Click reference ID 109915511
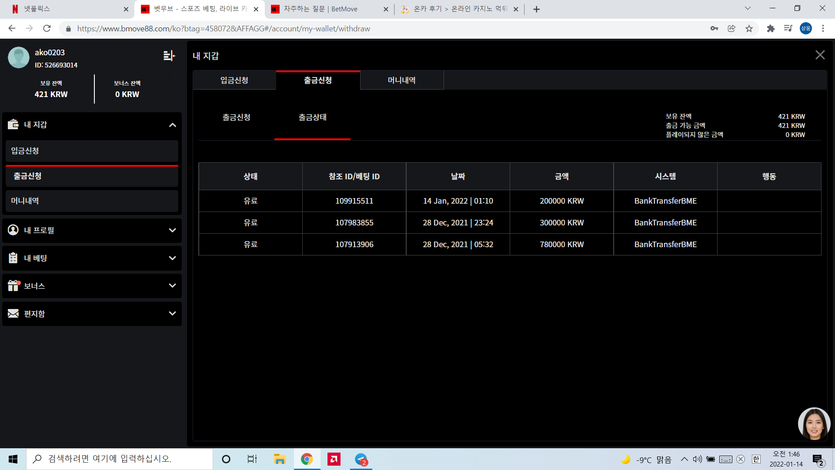 pyautogui.click(x=354, y=201)
